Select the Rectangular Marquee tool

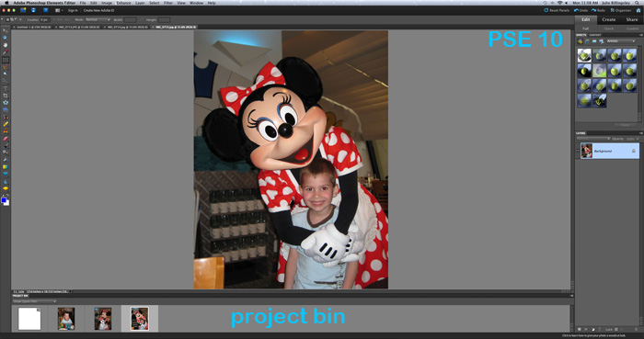pos(6,60)
